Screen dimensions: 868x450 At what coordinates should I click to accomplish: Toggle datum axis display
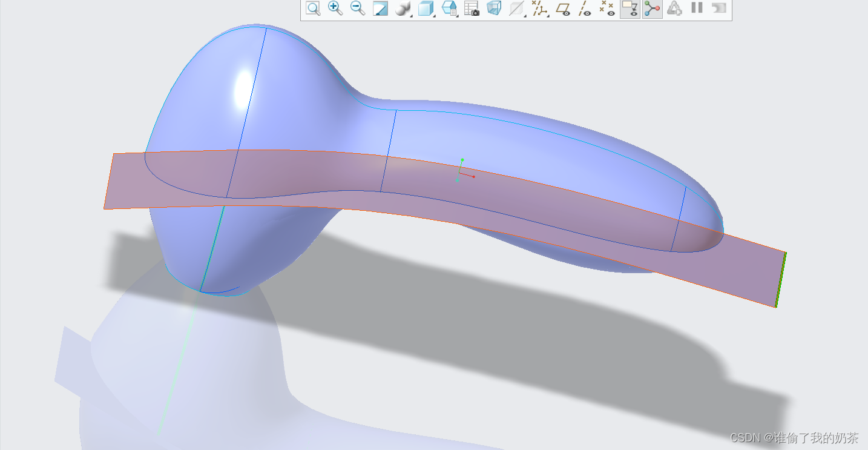coord(585,8)
